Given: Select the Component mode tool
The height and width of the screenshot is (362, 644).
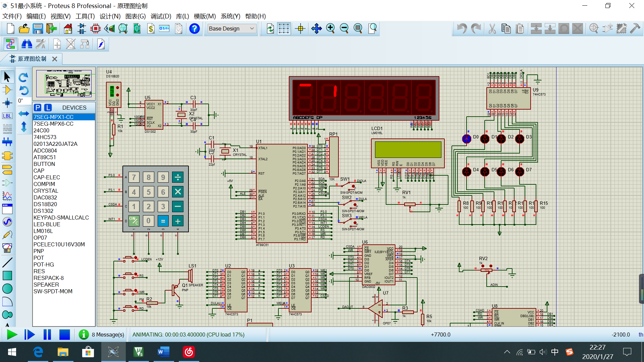Looking at the screenshot, I should point(7,90).
